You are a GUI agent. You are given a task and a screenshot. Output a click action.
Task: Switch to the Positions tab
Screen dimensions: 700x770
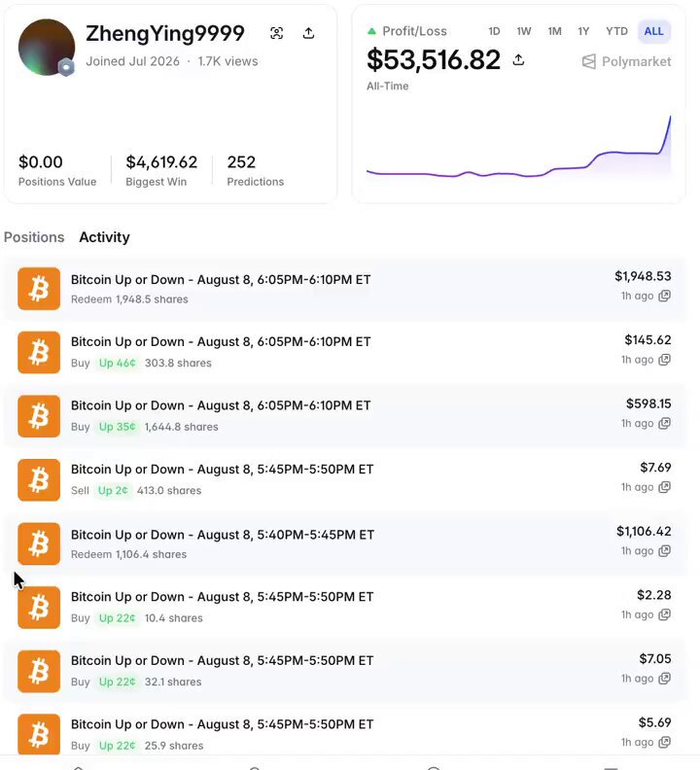pos(34,237)
